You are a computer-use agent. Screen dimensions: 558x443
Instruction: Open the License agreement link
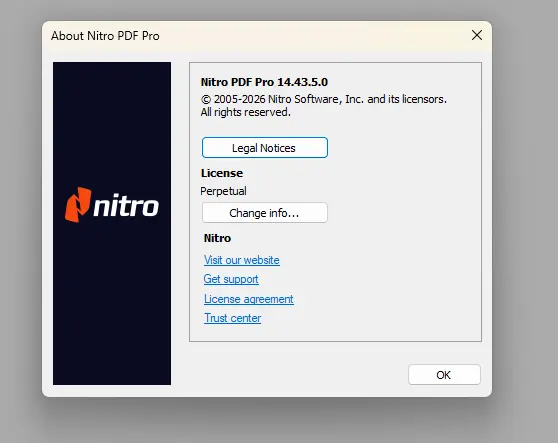tap(249, 299)
